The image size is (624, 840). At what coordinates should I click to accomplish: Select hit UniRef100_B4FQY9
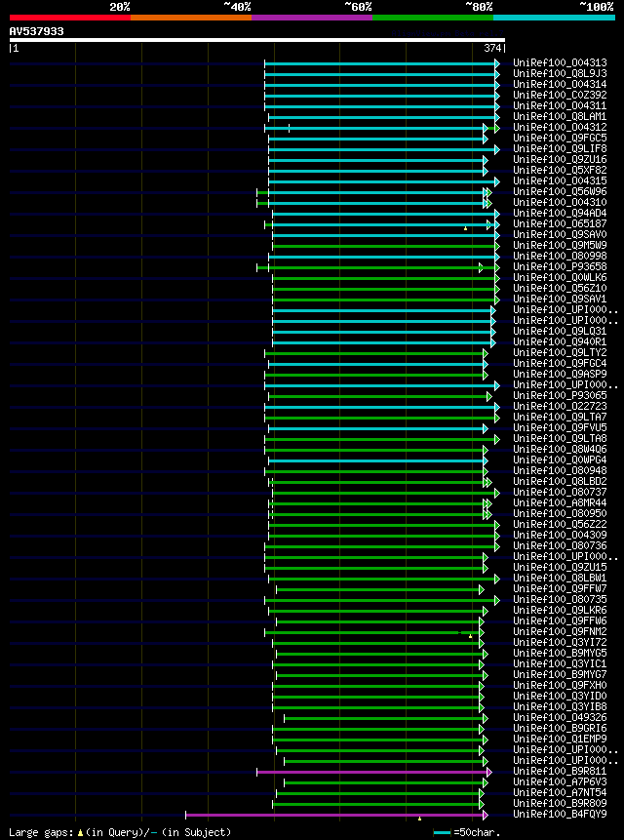coord(560,814)
